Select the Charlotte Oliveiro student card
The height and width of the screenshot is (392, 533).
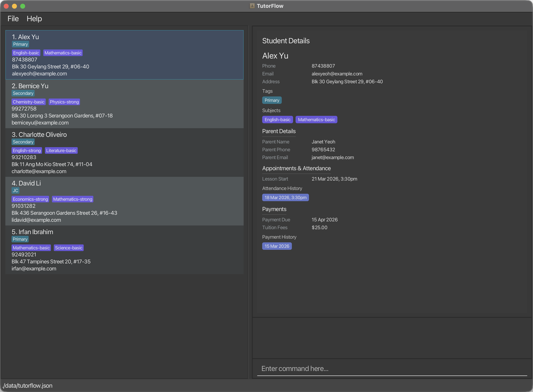tap(124, 153)
